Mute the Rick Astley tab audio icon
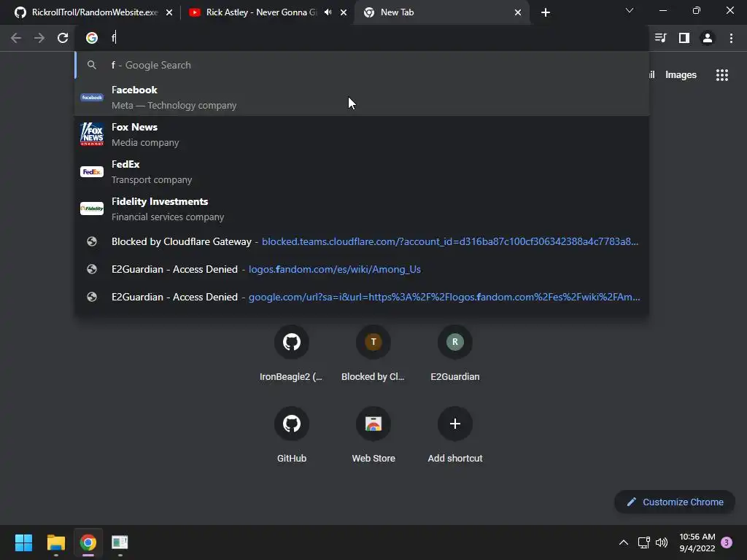Screen dimensions: 747x560 coord(328,12)
